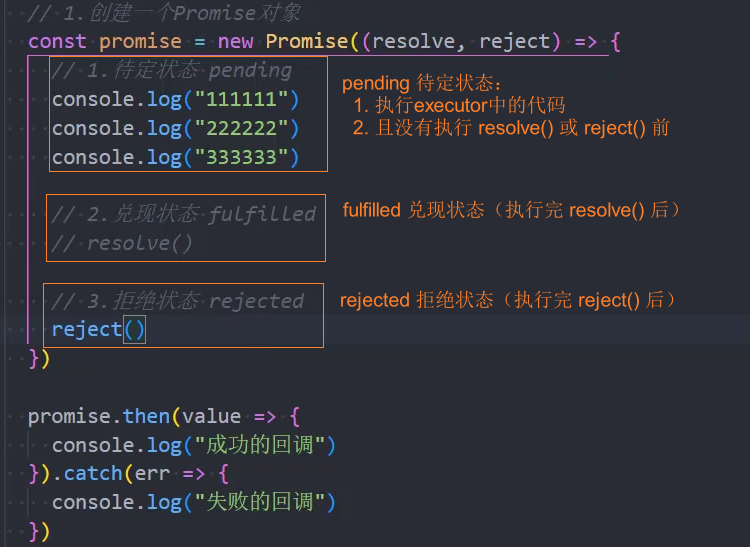The width and height of the screenshot is (750, 547).
Task: Click the orange fulfilled 兑现状态 annotation
Action: [511, 210]
